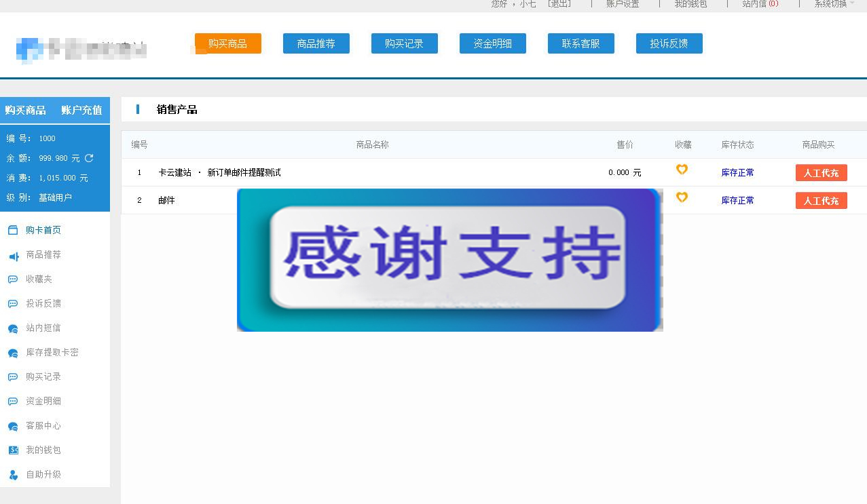867x504 pixels.
Task: Open the 资金明细 sidebar entry
Action: pos(12,401)
